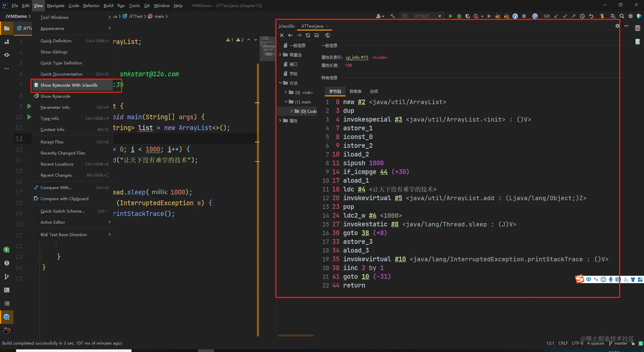Click the Translate icon in toolbar
Screen dimensions: 644x352
613,16
